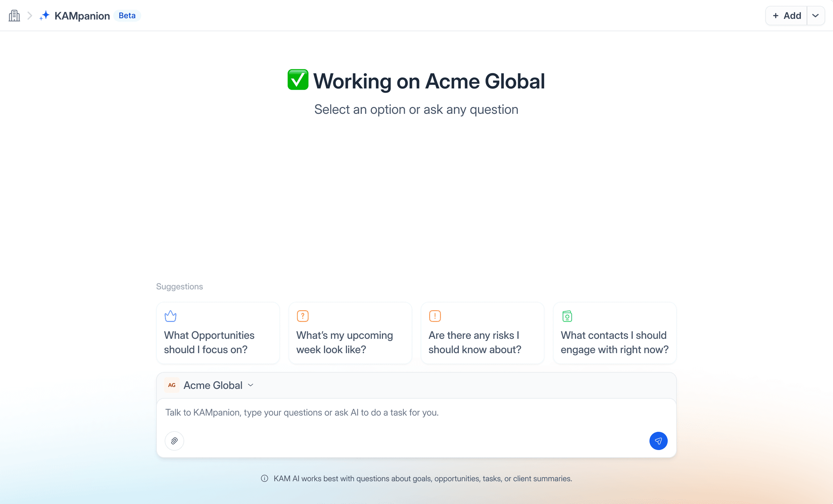Click the blue send message button

point(658,441)
